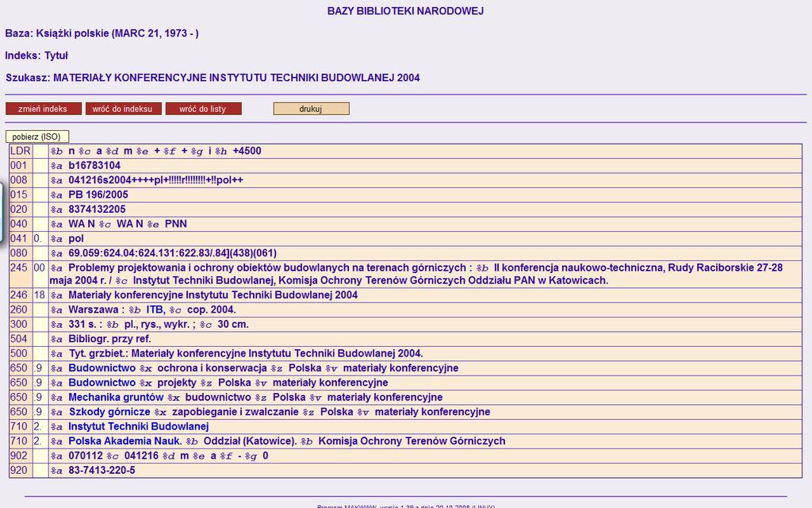Viewport: 812px width, 508px height.
Task: Click record ID 'b16783104'
Action: [x=94, y=165]
